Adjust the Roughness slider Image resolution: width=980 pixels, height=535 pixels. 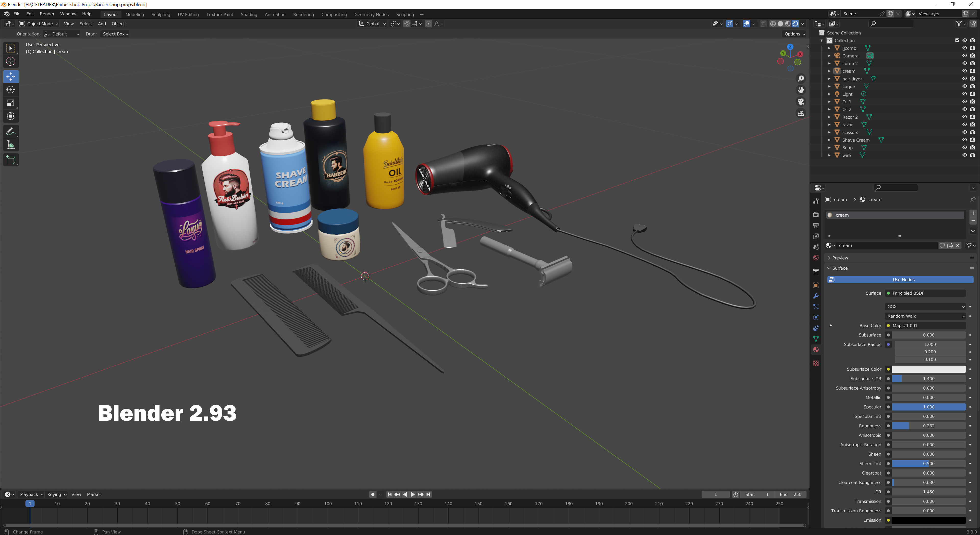[929, 426]
